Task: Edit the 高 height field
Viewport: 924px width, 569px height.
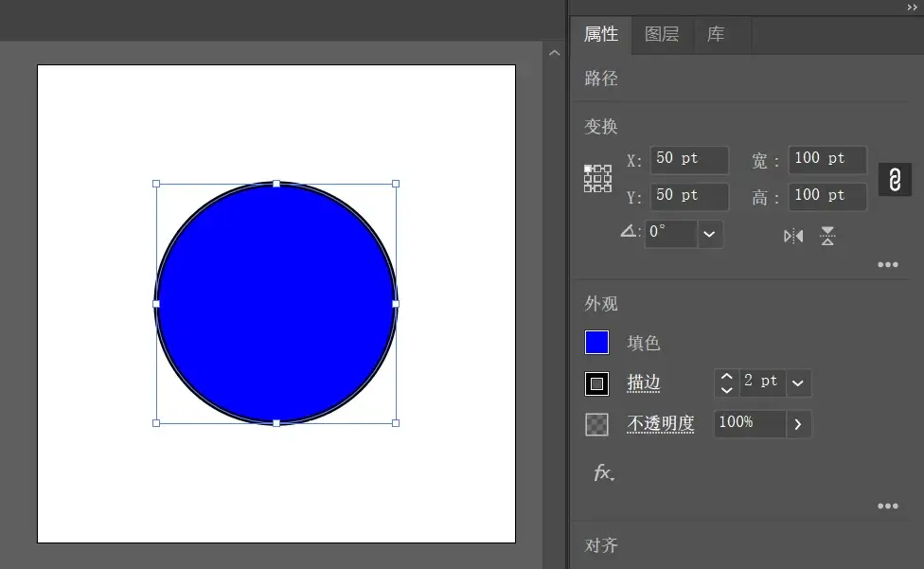Action: (x=827, y=196)
